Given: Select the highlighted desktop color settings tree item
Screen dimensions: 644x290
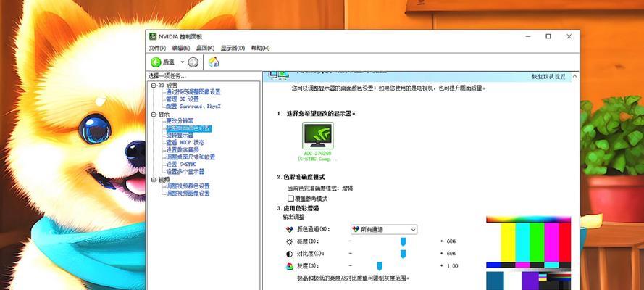Looking at the screenshot, I should (189, 128).
